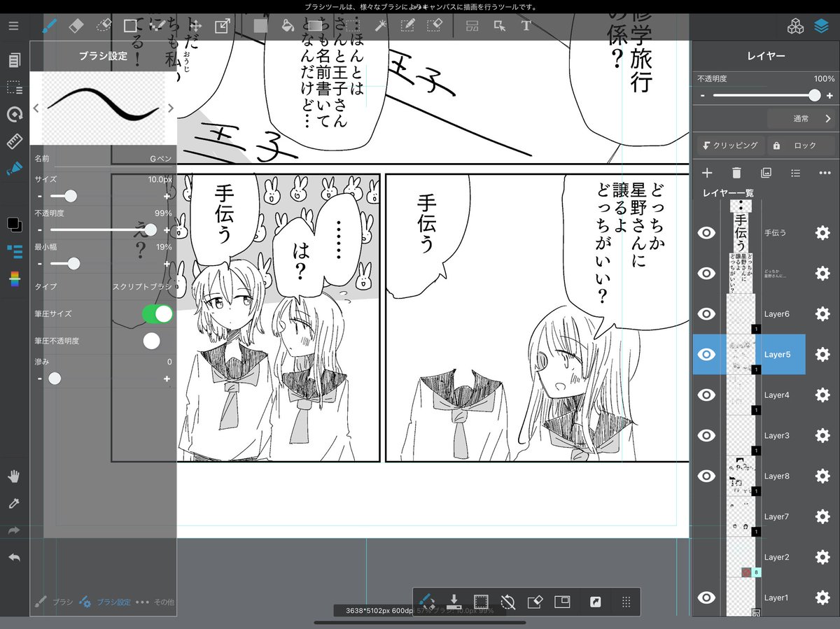Select the Brush tool in top toolbar
Screen dimensions: 840x629
pyautogui.click(x=50, y=26)
